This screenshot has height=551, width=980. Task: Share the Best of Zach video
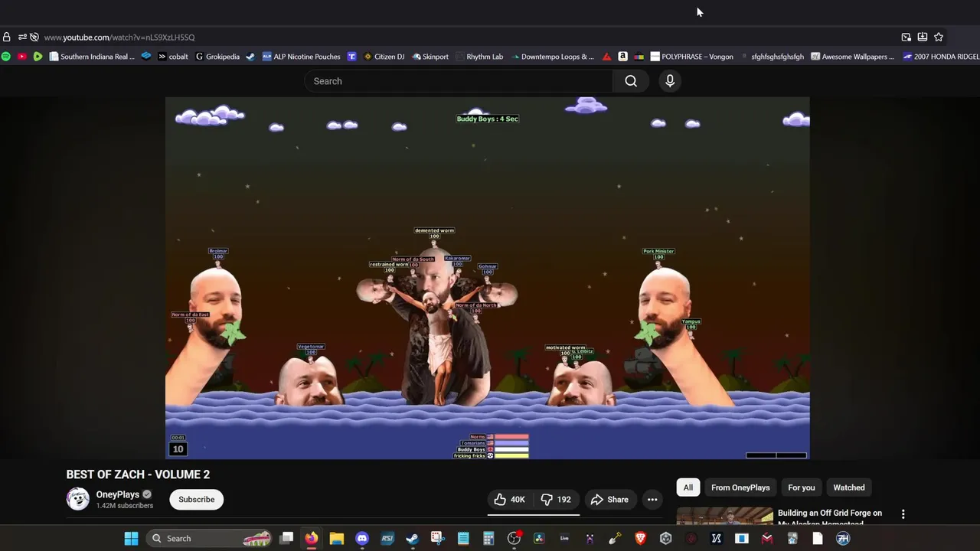click(x=609, y=500)
